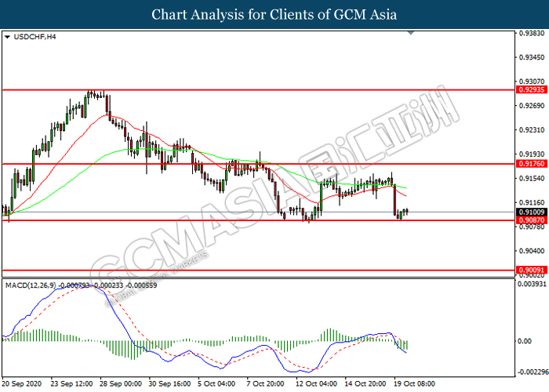Click the 0.90400 price axis label

532,251
